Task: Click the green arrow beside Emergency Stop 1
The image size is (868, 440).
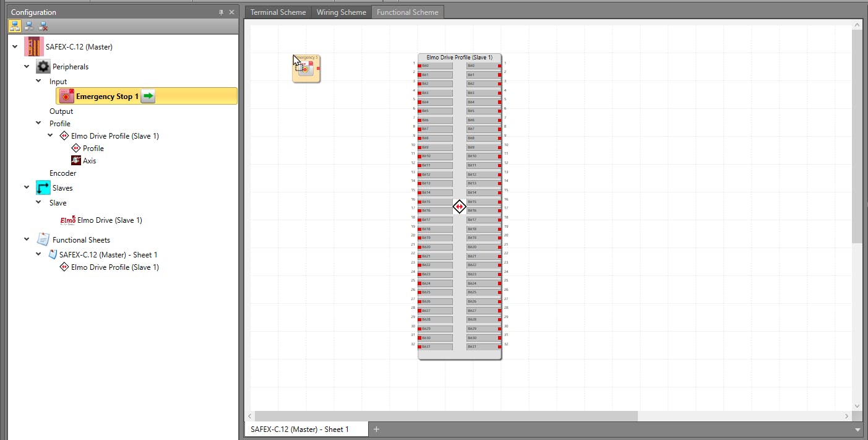Action: click(148, 96)
